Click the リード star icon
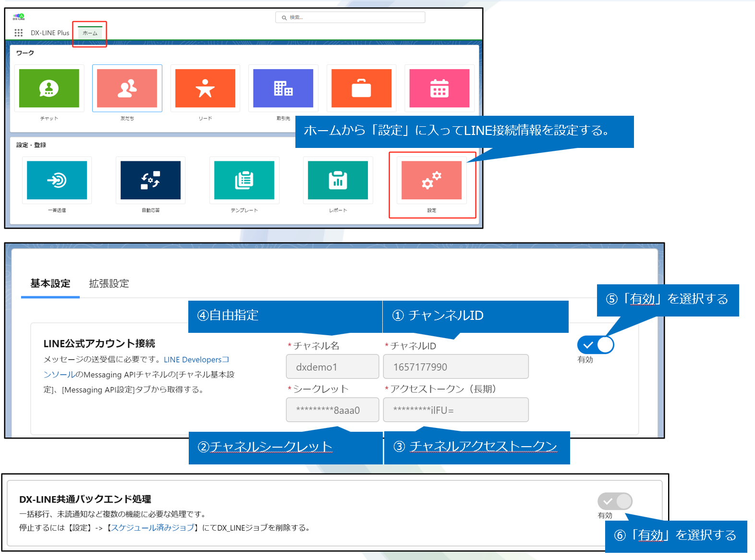Screen dimensions: 755x560 point(205,88)
